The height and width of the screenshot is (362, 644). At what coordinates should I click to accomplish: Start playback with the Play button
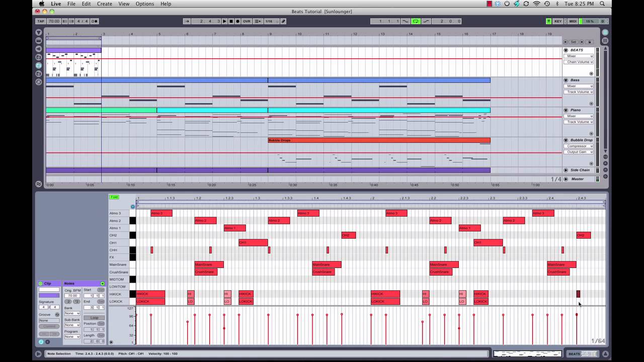coord(224,21)
